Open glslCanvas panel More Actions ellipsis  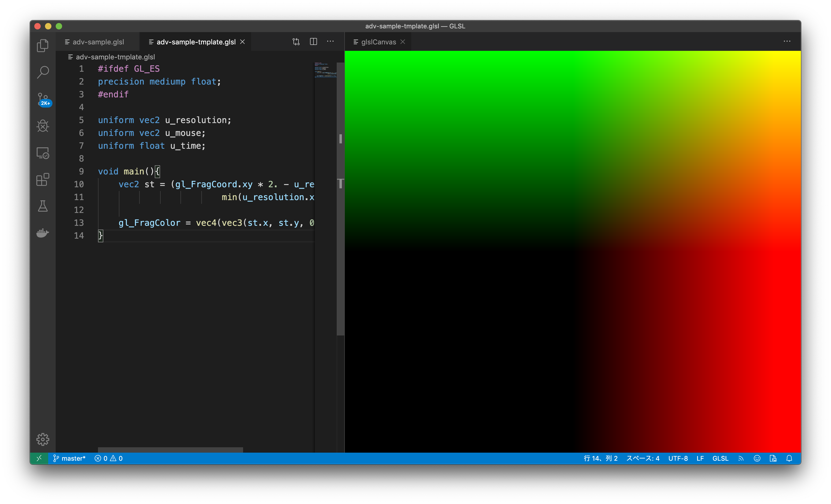tap(787, 41)
